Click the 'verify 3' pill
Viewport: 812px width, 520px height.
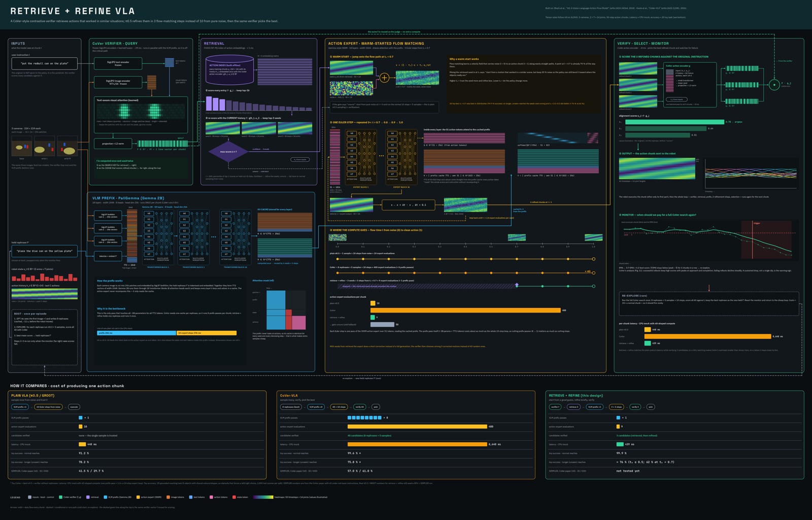coord(635,407)
